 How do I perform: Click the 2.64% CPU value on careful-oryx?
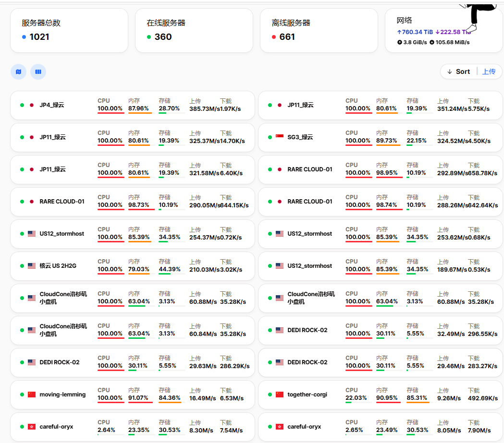[106, 430]
